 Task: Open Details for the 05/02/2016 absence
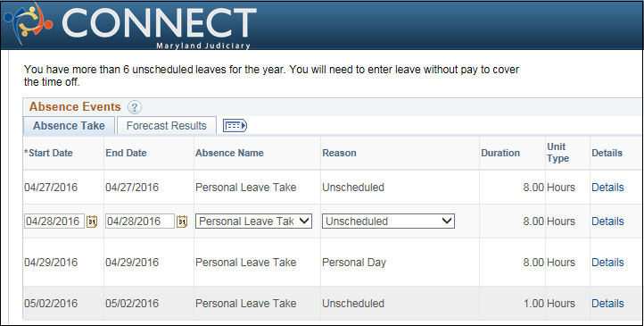click(607, 304)
